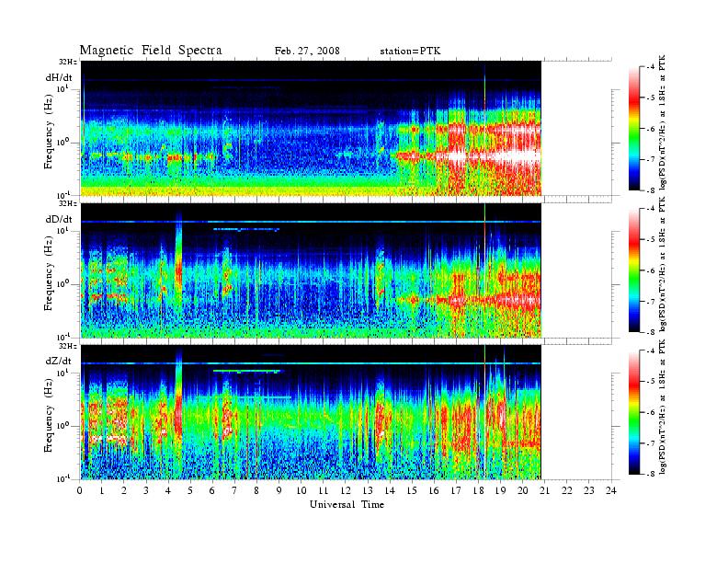This screenshot has height=563, width=728.
Task: Click hour 22 on the time axis
Action: click(x=567, y=491)
